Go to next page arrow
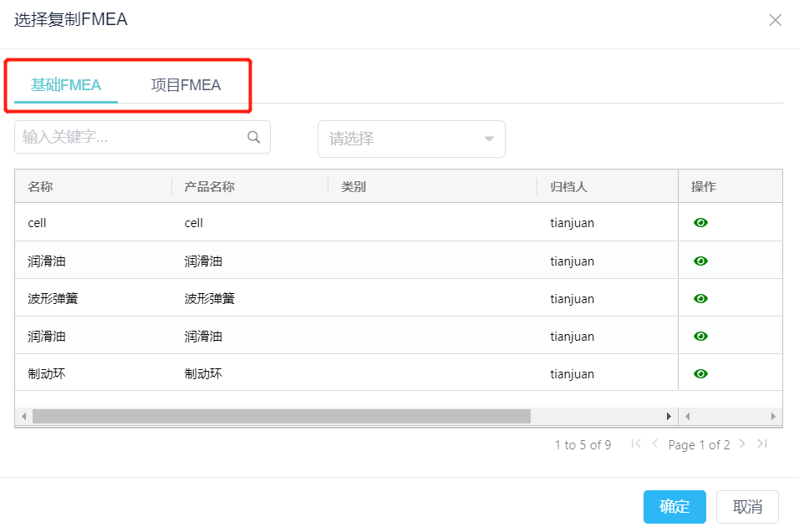The image size is (799, 532). pos(742,444)
